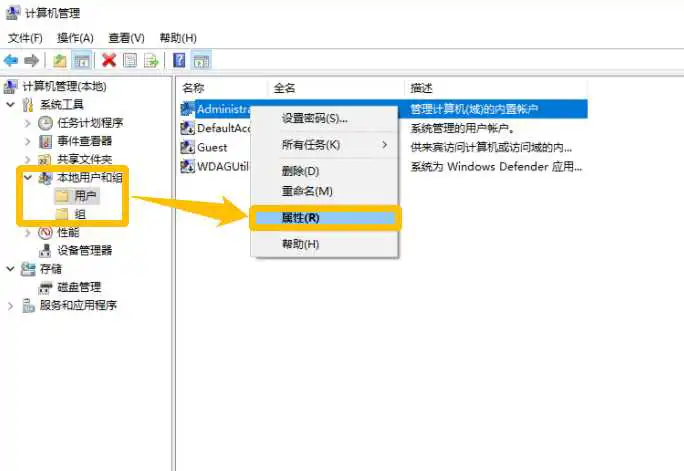This screenshot has width=684, height=471.
Task: Click the Export list toolbar icon
Action: [x=151, y=61]
